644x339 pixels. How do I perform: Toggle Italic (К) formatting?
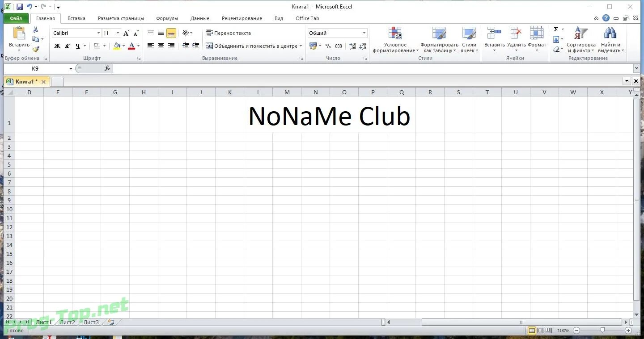68,46
